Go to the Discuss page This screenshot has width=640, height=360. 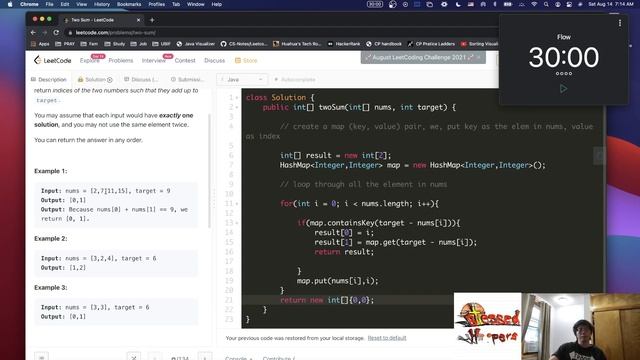pyautogui.click(x=214, y=60)
